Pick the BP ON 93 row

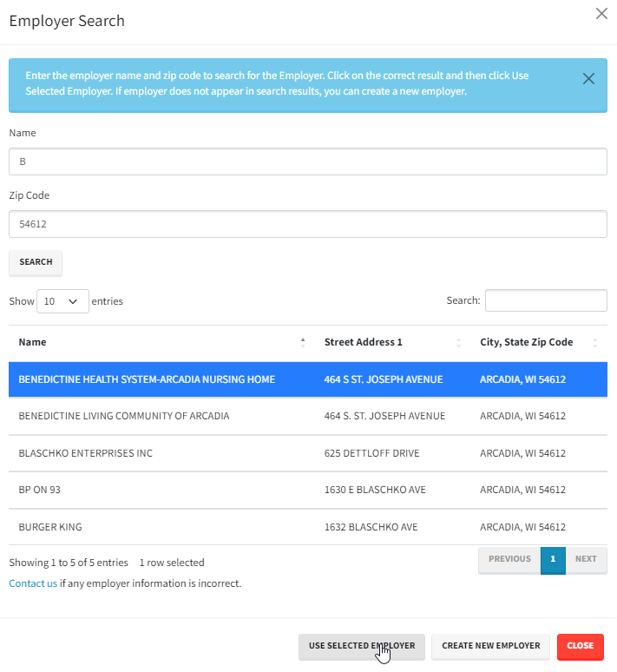tap(40, 490)
